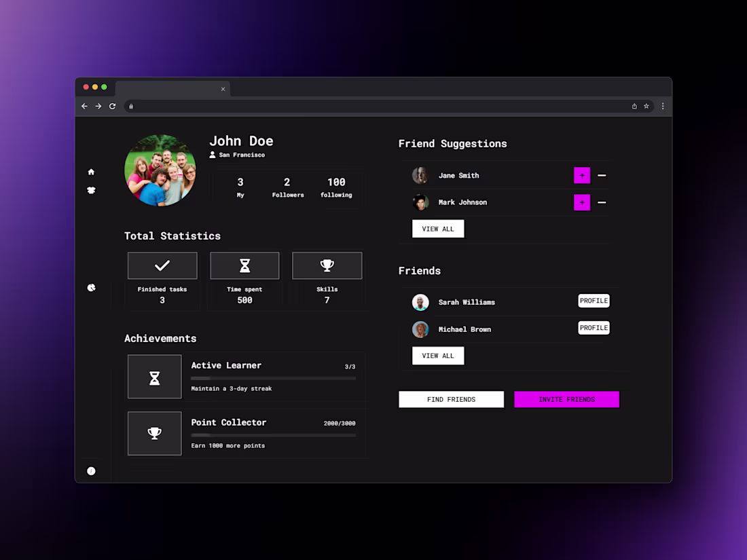Click the Point Collector progress bar
This screenshot has height=560, width=747.
(273, 435)
